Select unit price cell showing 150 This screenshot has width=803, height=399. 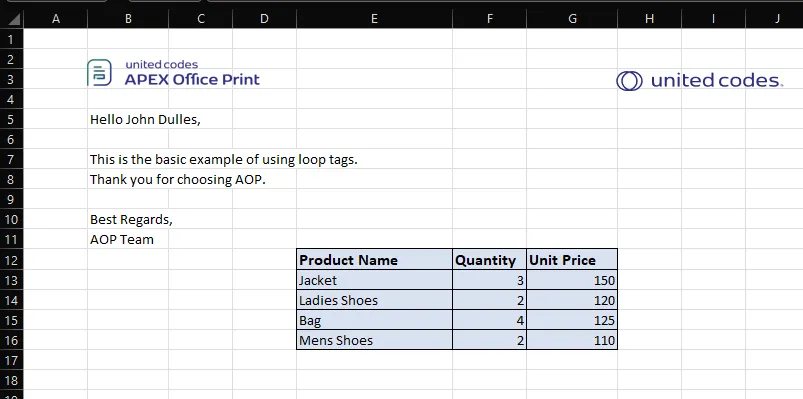[572, 280]
